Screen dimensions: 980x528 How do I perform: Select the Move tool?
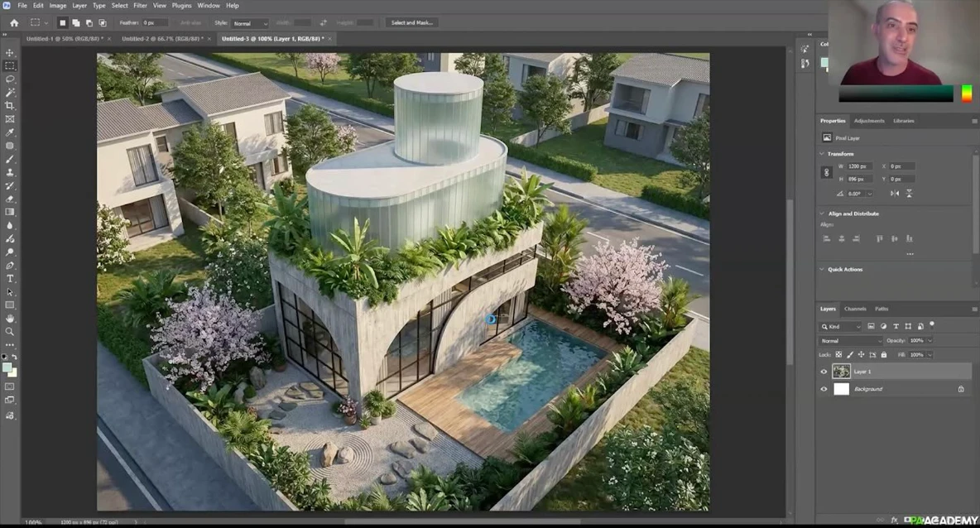point(10,52)
